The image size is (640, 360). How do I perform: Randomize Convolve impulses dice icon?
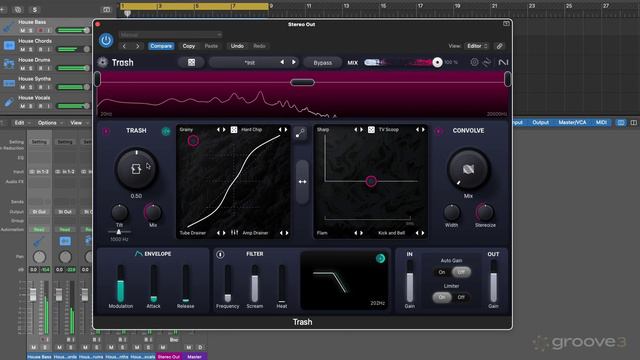pos(371,129)
